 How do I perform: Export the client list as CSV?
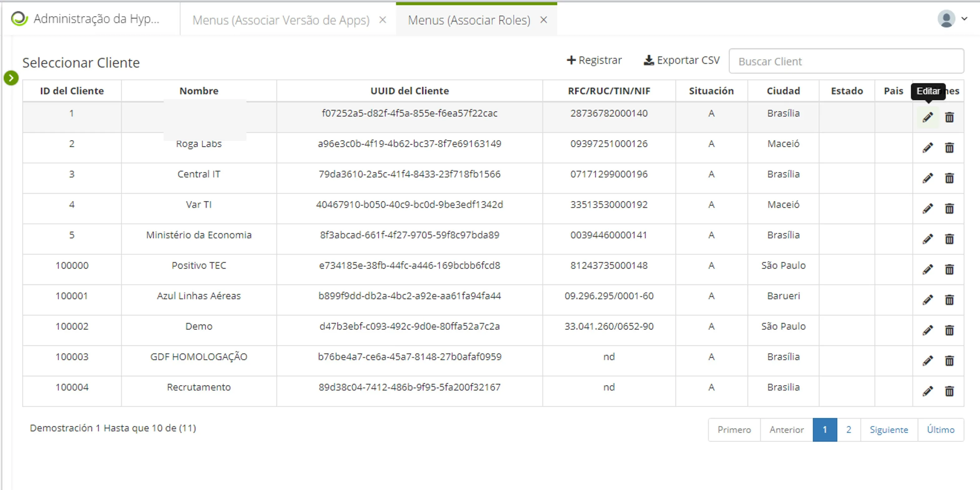coord(681,60)
